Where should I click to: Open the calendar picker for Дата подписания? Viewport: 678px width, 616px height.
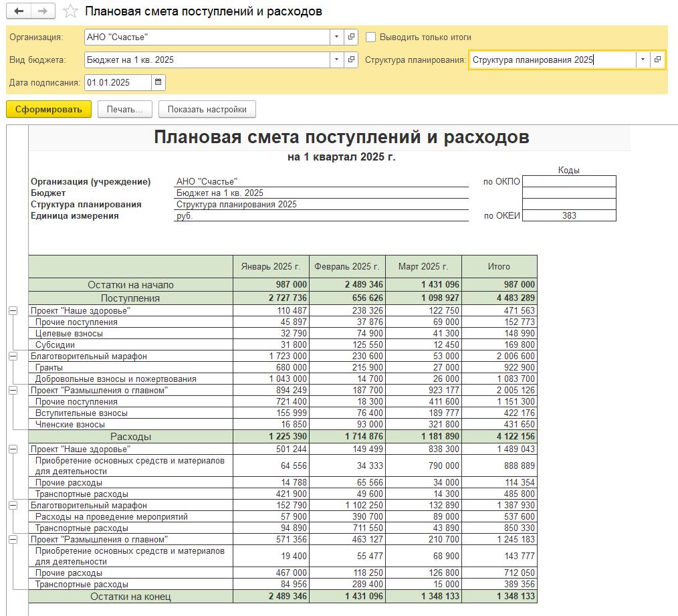point(158,82)
